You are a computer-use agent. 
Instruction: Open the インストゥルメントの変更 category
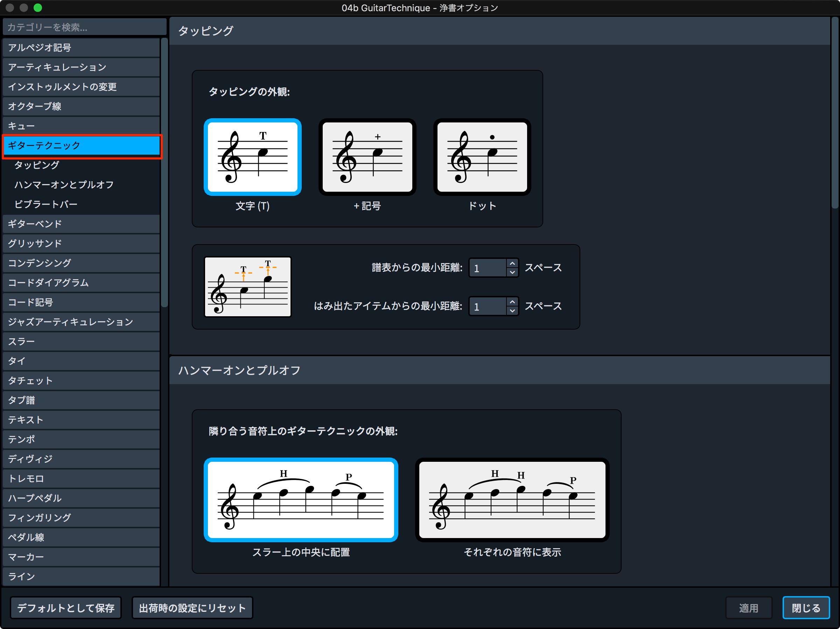(x=81, y=87)
